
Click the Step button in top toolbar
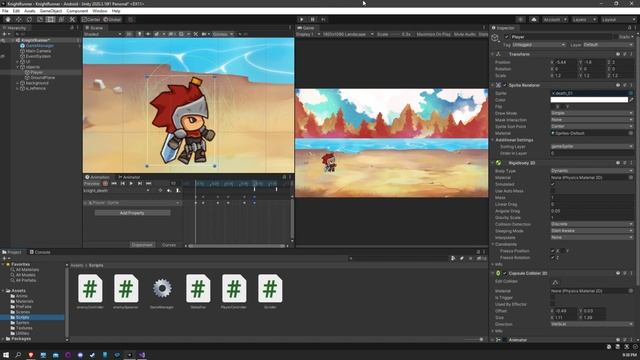(x=324, y=20)
